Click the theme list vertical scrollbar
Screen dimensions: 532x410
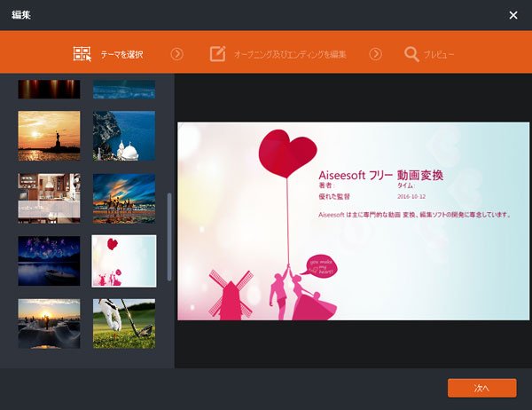pyautogui.click(x=168, y=236)
